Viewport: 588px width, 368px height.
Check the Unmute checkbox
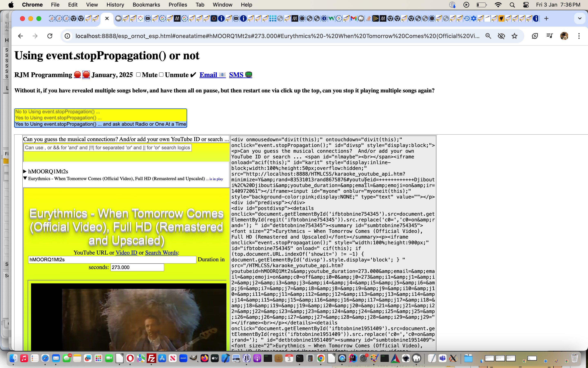click(x=161, y=74)
